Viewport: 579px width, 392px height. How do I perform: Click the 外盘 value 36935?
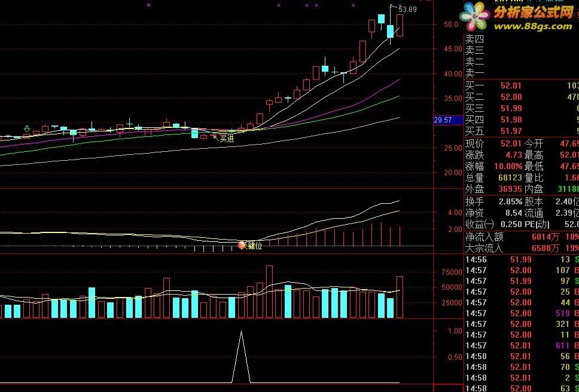(x=510, y=189)
